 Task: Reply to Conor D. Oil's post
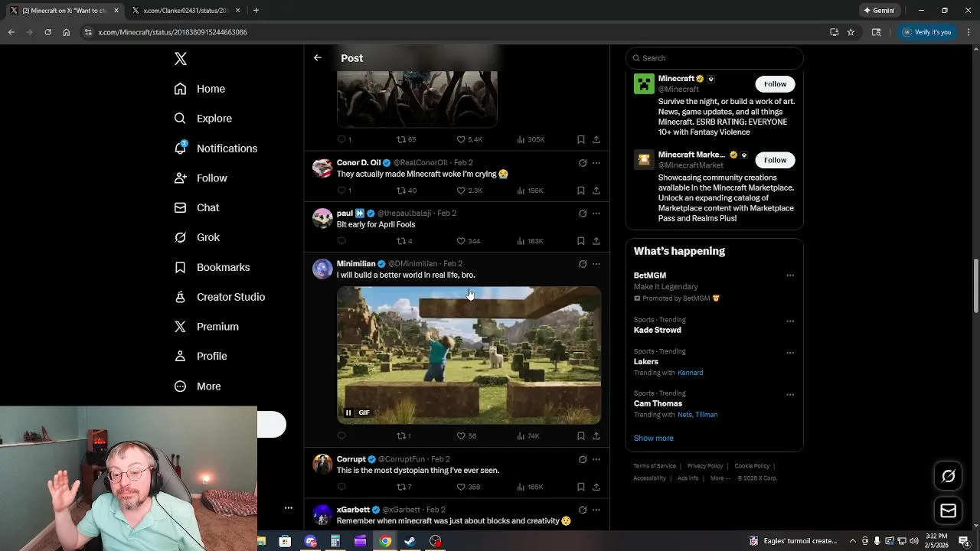coord(345,191)
